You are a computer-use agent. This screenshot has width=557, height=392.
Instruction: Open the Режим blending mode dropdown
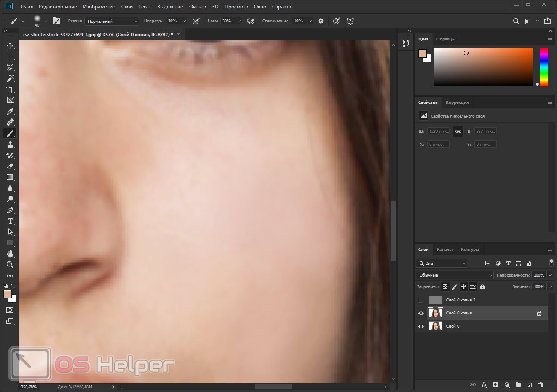tap(112, 21)
